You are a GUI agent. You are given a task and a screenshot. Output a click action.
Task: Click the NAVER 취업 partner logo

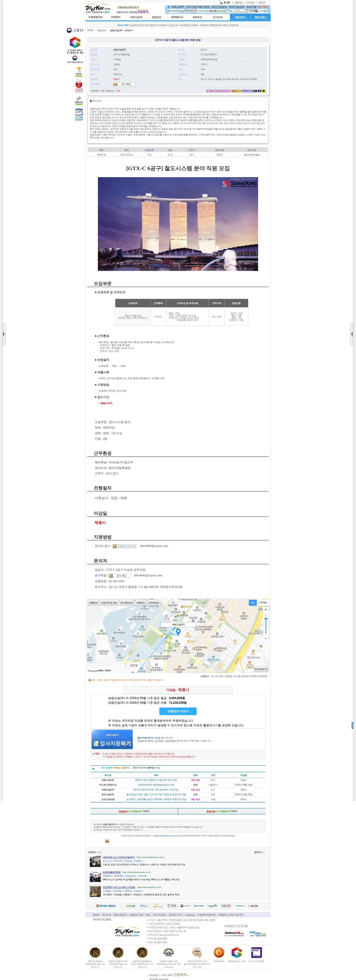131,906
